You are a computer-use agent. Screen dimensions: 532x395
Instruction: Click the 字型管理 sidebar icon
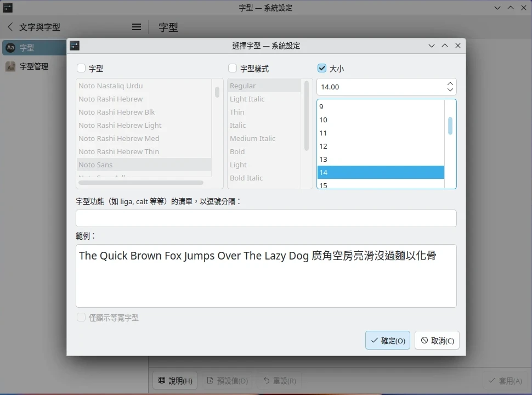click(x=10, y=66)
